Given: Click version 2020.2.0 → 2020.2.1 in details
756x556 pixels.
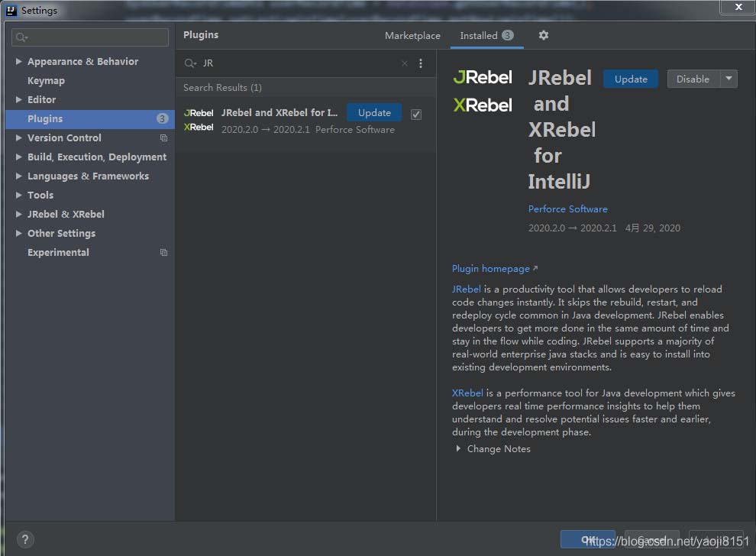Looking at the screenshot, I should click(572, 228).
